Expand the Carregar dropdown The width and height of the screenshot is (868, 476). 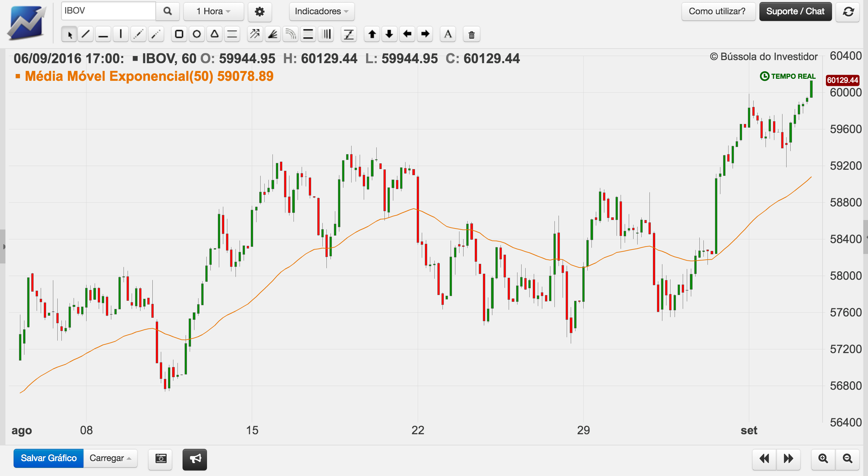(110, 458)
